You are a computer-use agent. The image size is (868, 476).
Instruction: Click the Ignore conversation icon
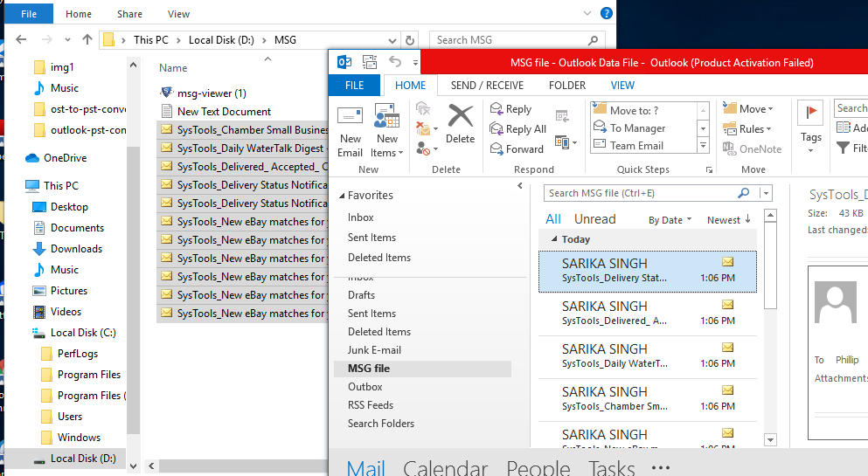pos(423,107)
